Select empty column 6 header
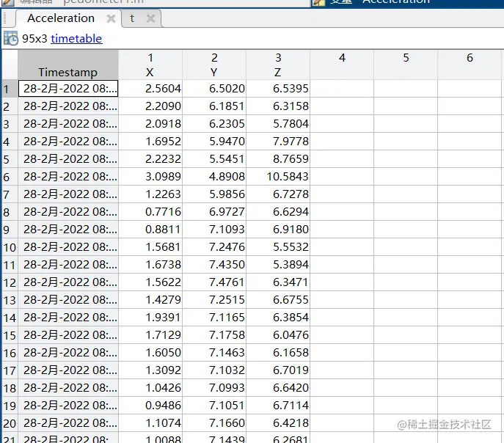The width and height of the screenshot is (504, 443). pyautogui.click(x=470, y=65)
